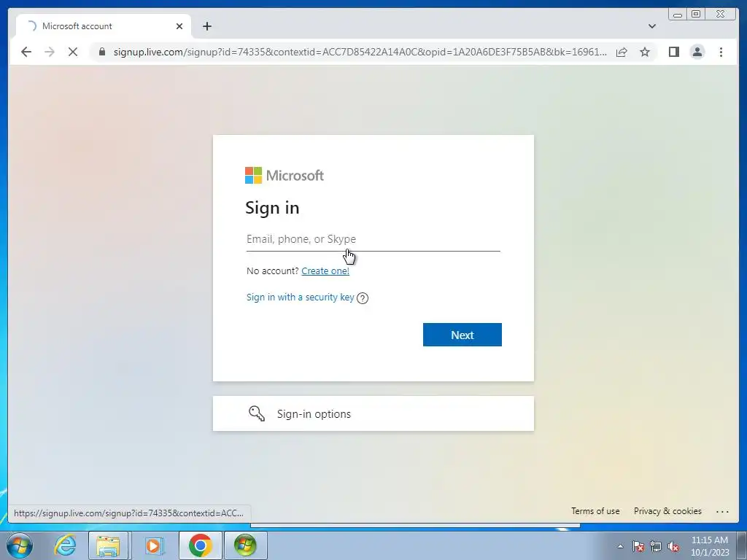Share this page from address bar

pyautogui.click(x=622, y=52)
